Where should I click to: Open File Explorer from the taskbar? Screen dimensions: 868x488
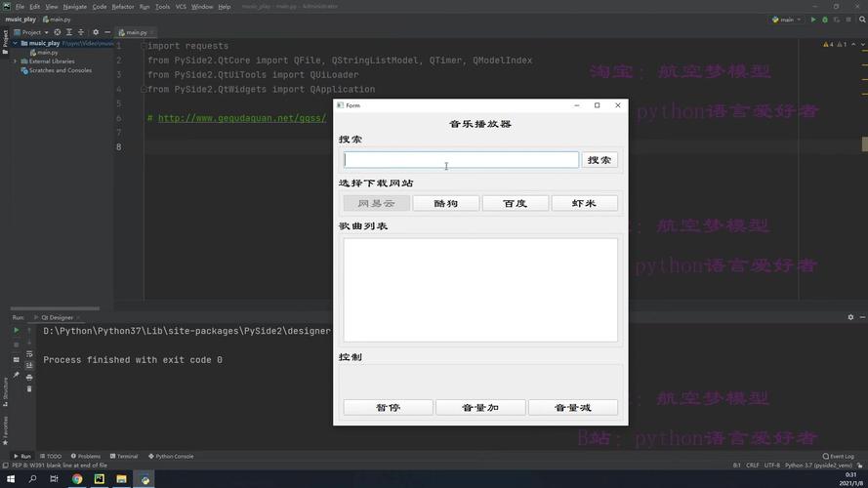(x=121, y=479)
